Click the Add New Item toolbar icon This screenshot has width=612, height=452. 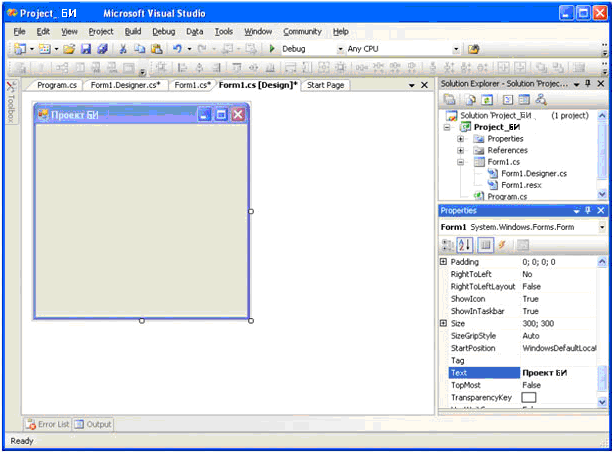pyautogui.click(x=45, y=49)
